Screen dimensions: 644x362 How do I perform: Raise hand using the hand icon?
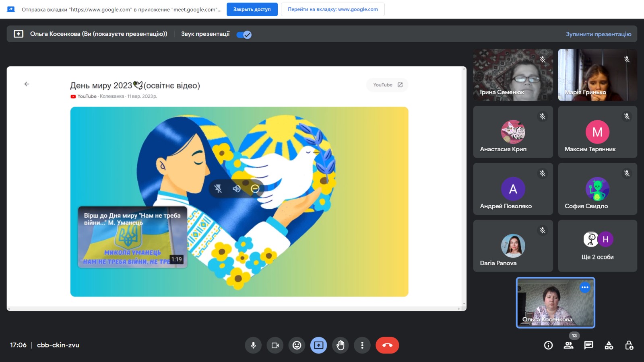[x=341, y=345]
